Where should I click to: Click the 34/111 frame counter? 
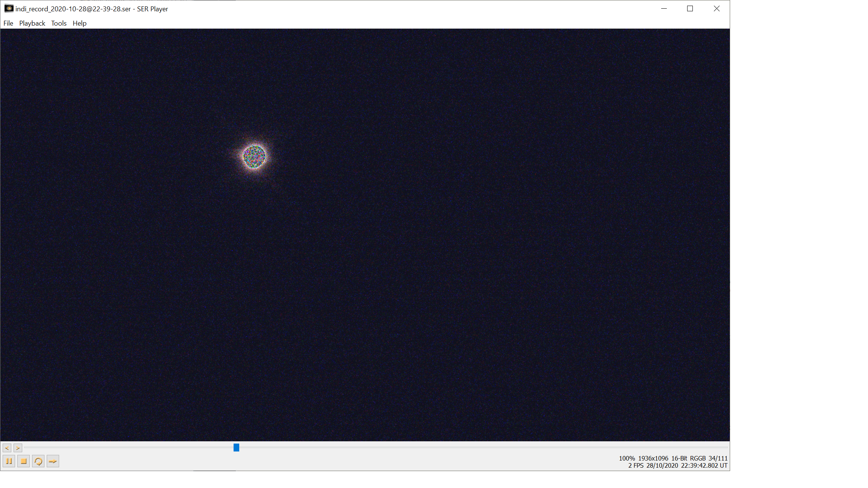[x=718, y=458]
